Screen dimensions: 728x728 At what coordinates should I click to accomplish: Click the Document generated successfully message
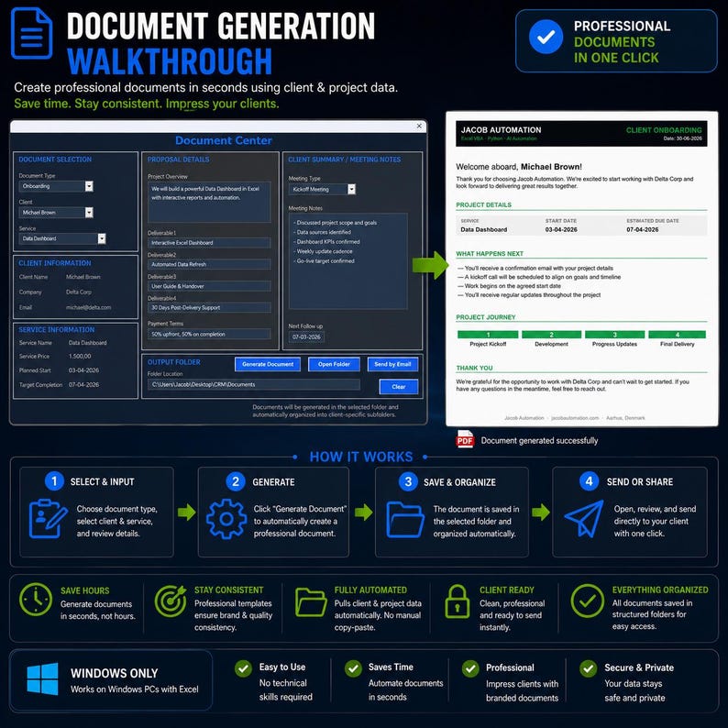[539, 440]
